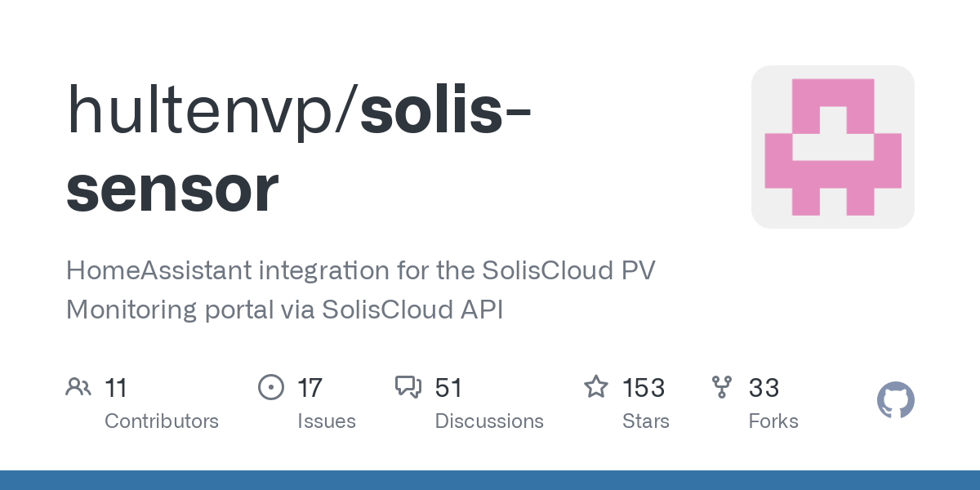Click the Discussions label text
Image resolution: width=980 pixels, height=490 pixels.
pos(489,421)
